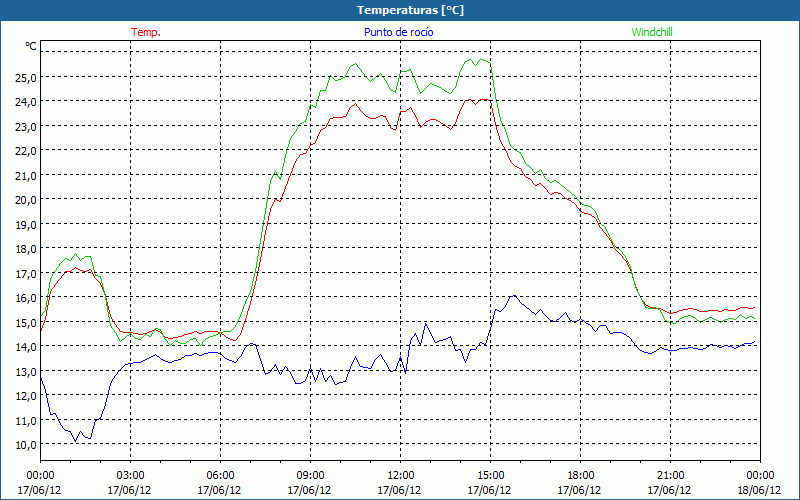Click the 18/06/12 date label
This screenshot has width=800, height=500.
click(x=760, y=490)
